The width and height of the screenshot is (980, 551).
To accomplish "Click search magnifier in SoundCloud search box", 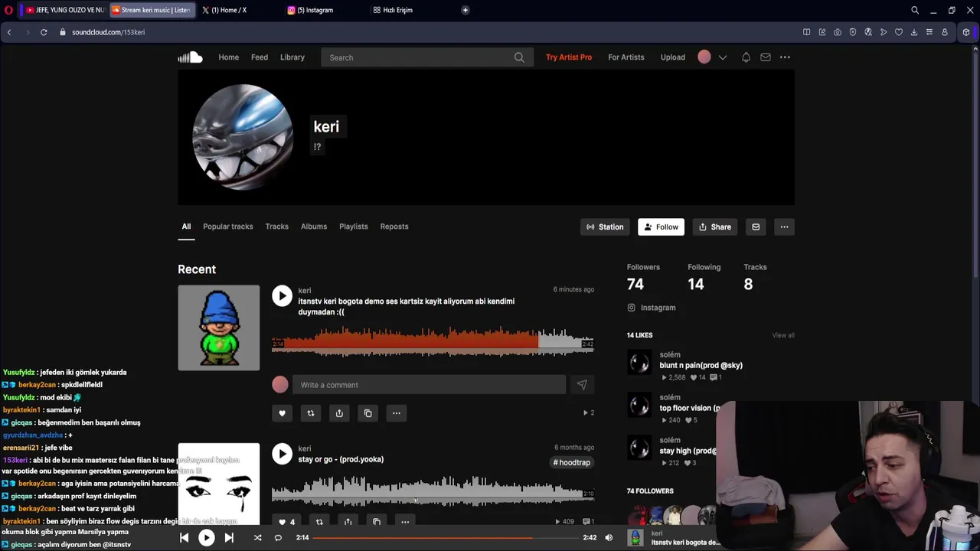I will click(519, 57).
